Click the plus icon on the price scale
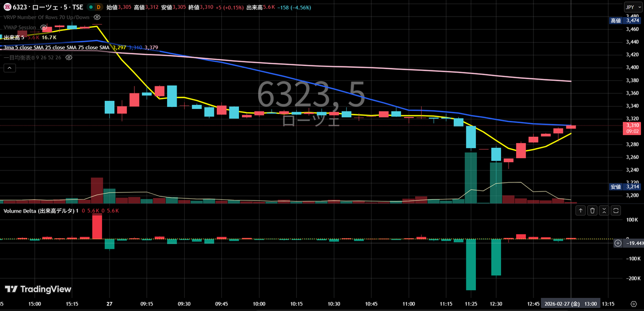Viewport: 644px width, 311px height. tap(618, 243)
